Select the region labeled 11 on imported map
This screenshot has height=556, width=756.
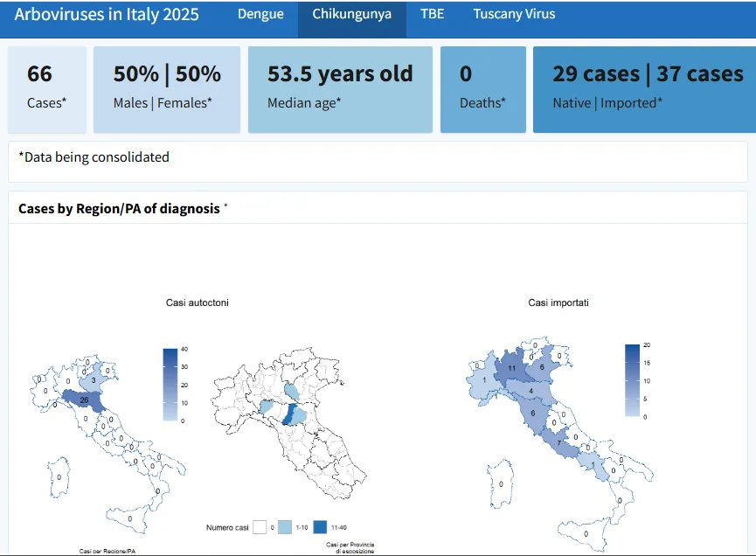512,368
